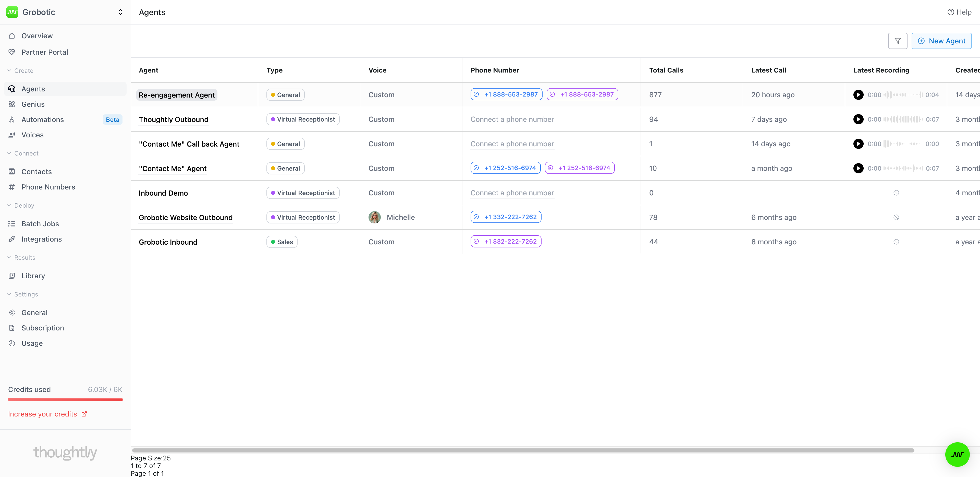
Task: Click Thoughtly Outbound's Connect a phone number
Action: point(512,120)
